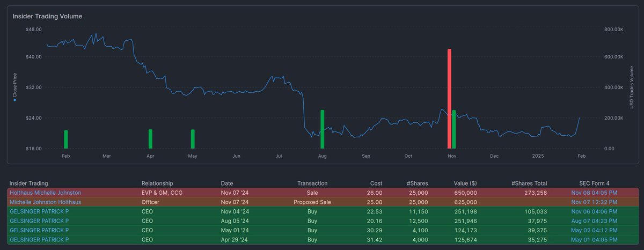The height and width of the screenshot is (250, 644).
Task: Click the $48.00 price axis label
Action: coord(34,29)
